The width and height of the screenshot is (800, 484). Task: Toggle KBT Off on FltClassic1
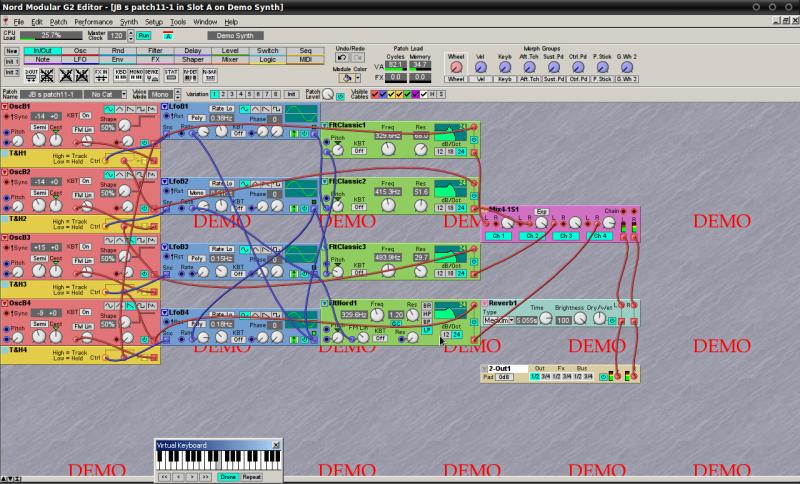tap(359, 151)
